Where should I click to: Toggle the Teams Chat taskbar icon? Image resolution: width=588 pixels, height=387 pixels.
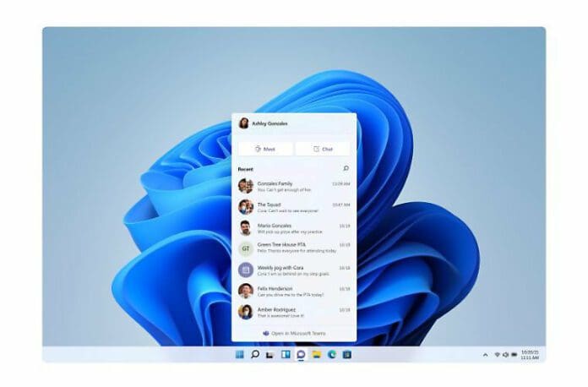301,354
